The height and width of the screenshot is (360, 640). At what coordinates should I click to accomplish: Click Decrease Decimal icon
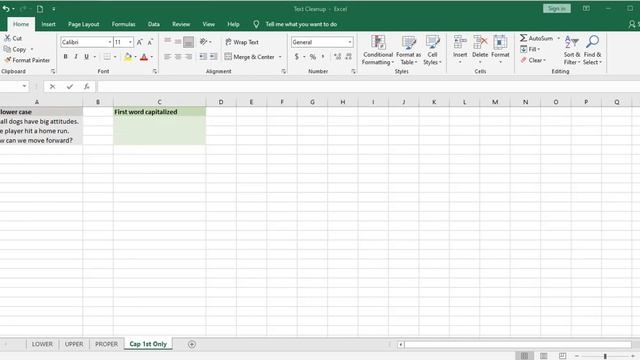[348, 57]
